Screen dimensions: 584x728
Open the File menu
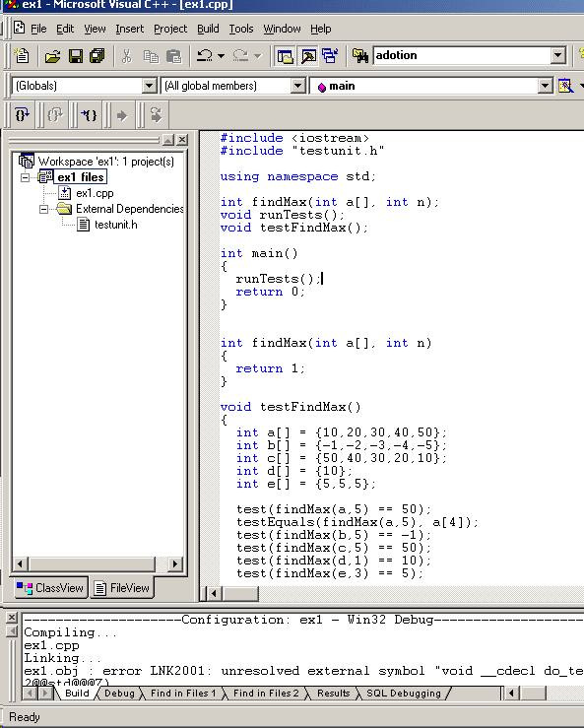(38, 29)
